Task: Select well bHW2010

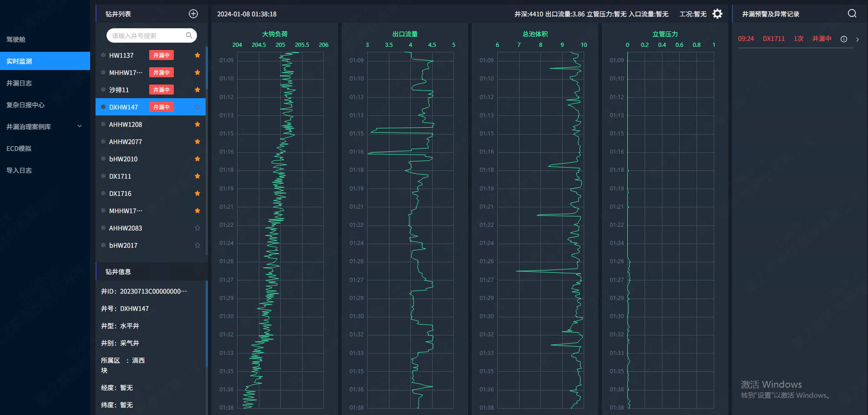Action: tap(151, 159)
